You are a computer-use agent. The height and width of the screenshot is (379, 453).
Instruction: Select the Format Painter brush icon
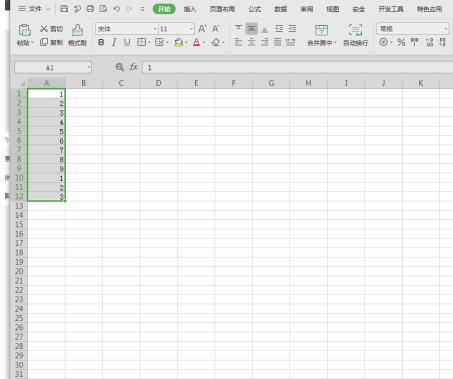77,30
